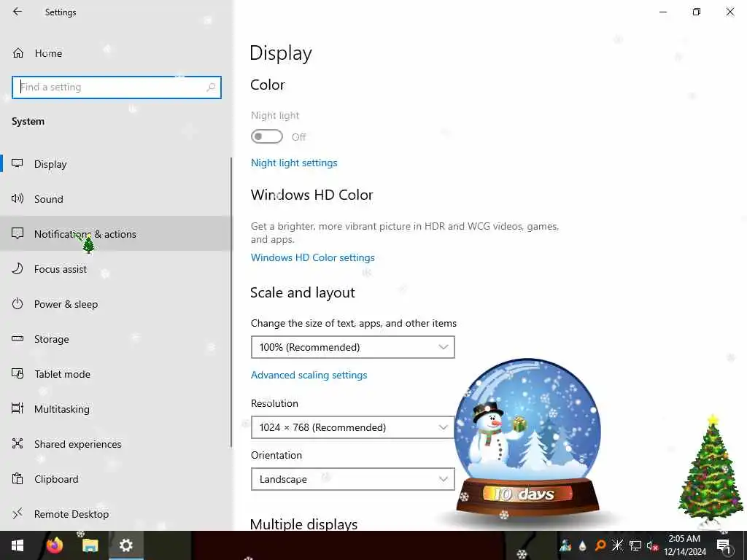This screenshot has width=747, height=560.
Task: Open Clipboard settings page
Action: tap(116, 478)
